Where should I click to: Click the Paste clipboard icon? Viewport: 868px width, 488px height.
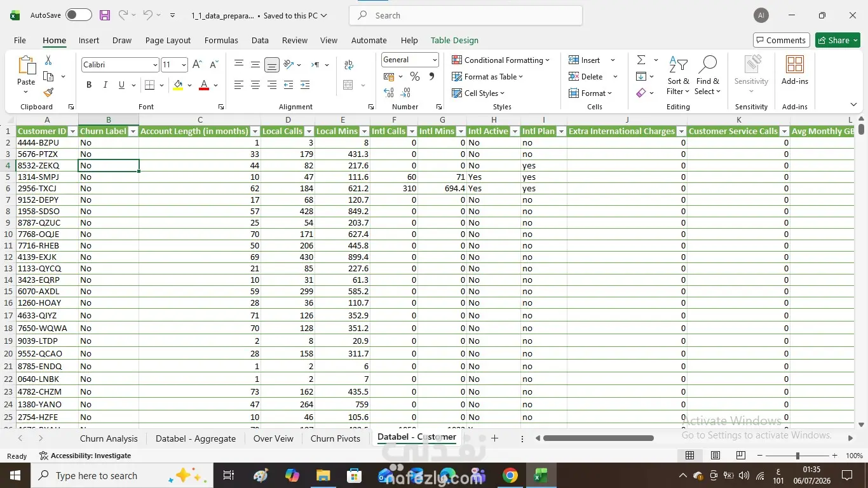26,66
